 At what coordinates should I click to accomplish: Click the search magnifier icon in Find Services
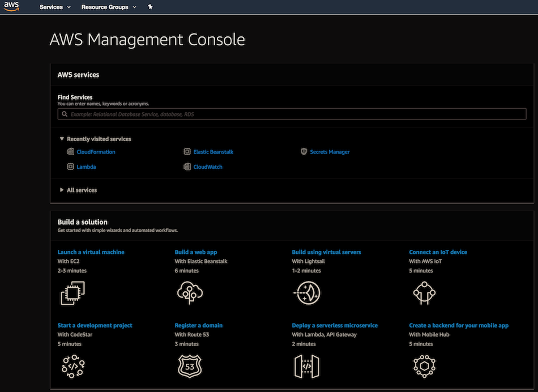click(65, 114)
